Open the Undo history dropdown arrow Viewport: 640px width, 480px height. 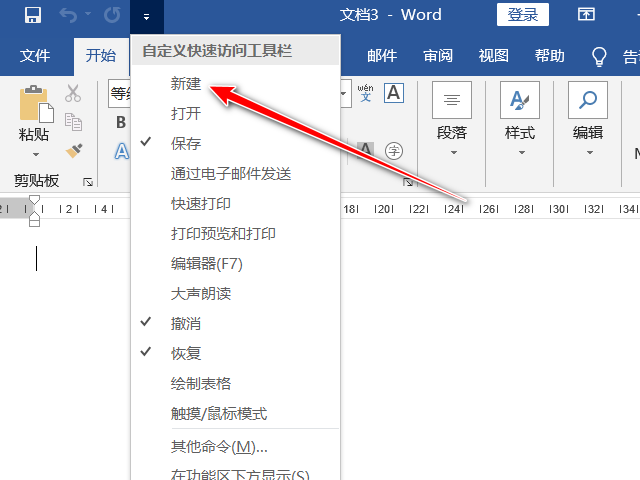88,14
